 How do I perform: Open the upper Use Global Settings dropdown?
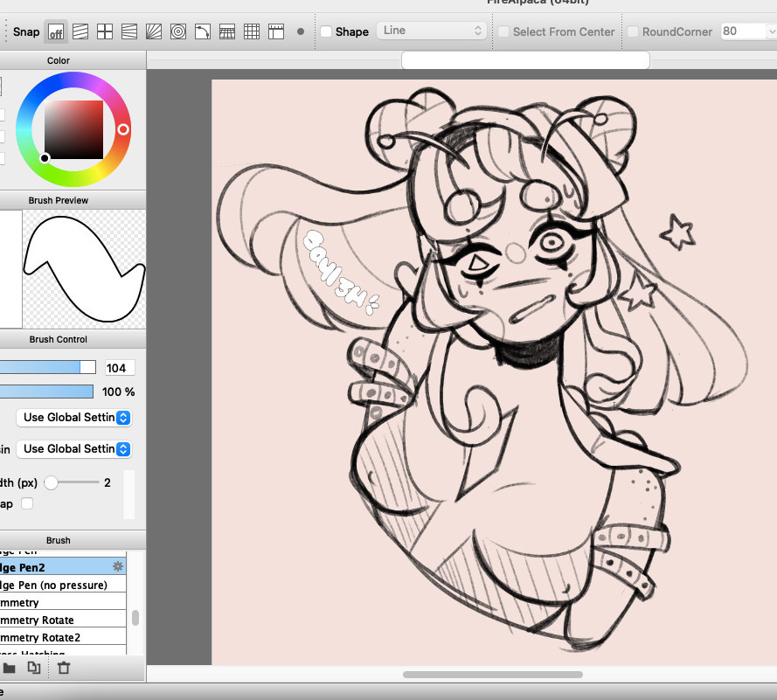pyautogui.click(x=74, y=418)
